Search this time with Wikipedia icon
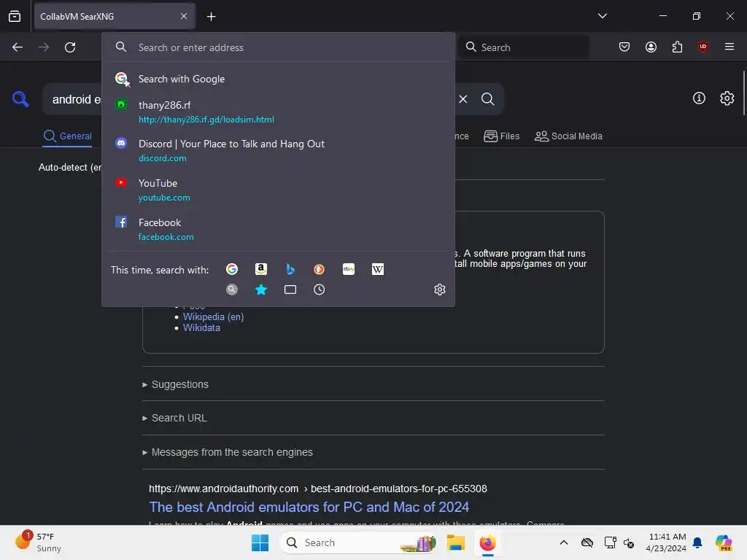This screenshot has height=560, width=747. pos(378,270)
